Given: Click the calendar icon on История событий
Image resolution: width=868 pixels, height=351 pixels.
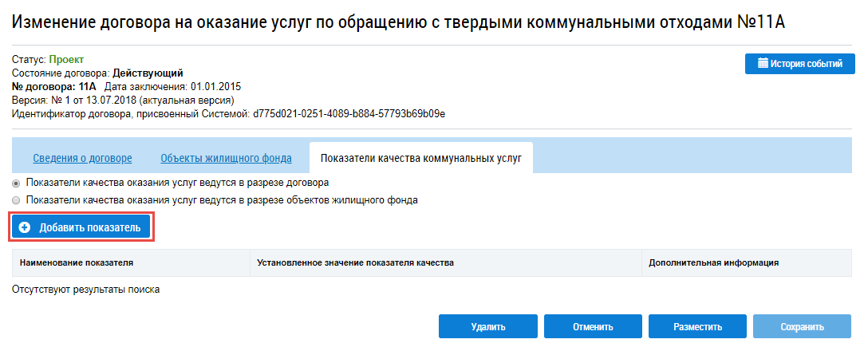Looking at the screenshot, I should point(763,64).
